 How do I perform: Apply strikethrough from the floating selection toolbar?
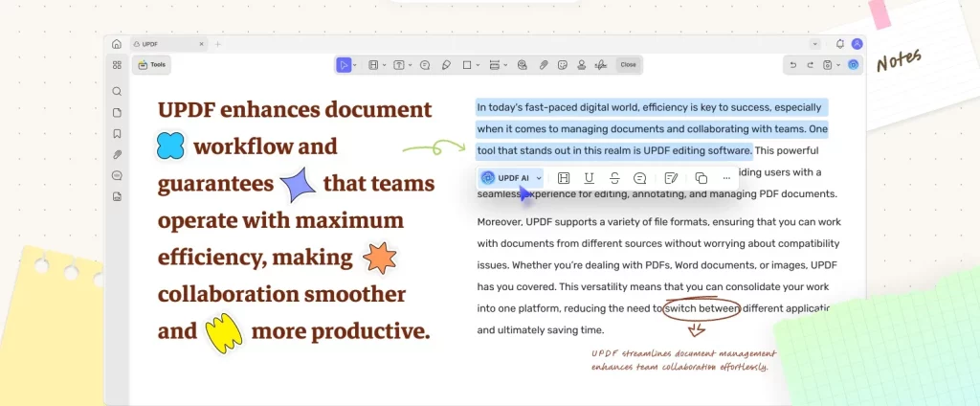coord(614,178)
